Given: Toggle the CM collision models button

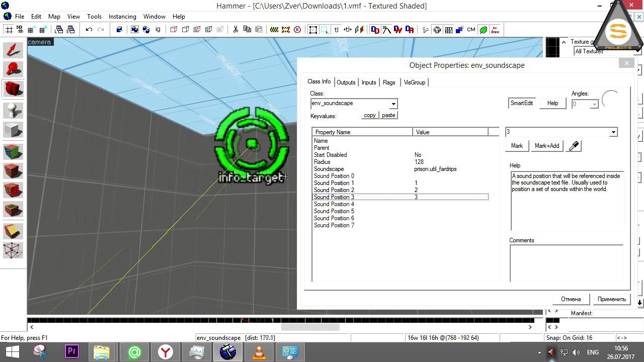Looking at the screenshot, I should (471, 30).
